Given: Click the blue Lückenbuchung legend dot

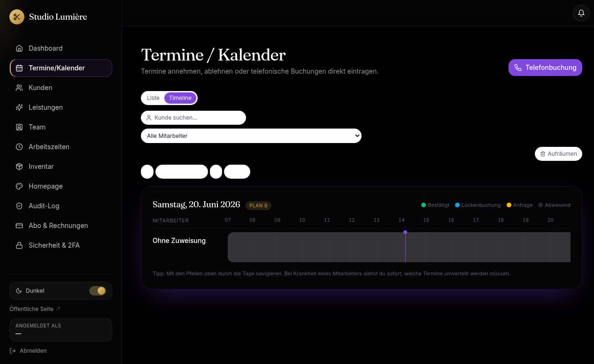Looking at the screenshot, I should (457, 205).
